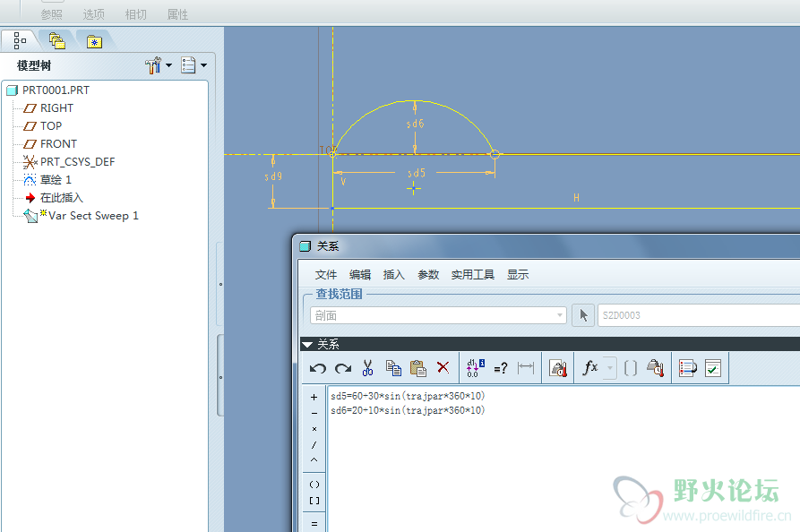Open the 剖面 look-in dropdown
The width and height of the screenshot is (800, 532).
click(x=438, y=315)
